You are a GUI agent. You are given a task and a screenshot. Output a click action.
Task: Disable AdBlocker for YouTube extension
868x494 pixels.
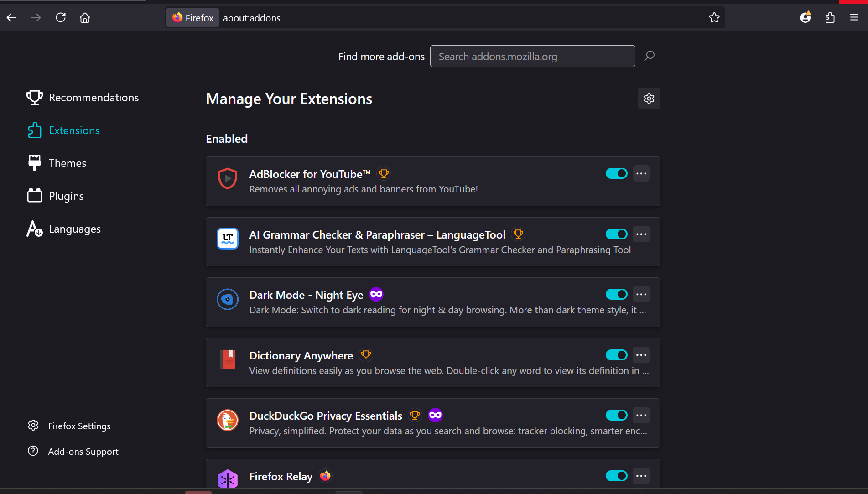tap(617, 173)
